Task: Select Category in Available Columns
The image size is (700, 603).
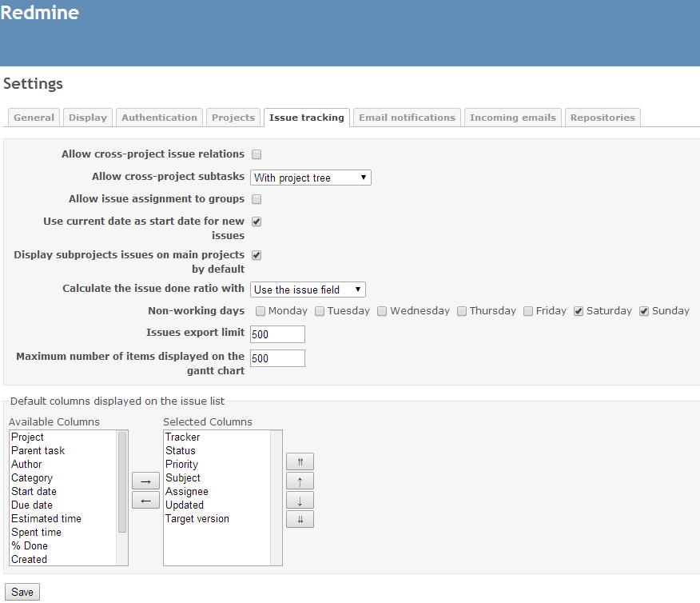Action: tap(63, 478)
